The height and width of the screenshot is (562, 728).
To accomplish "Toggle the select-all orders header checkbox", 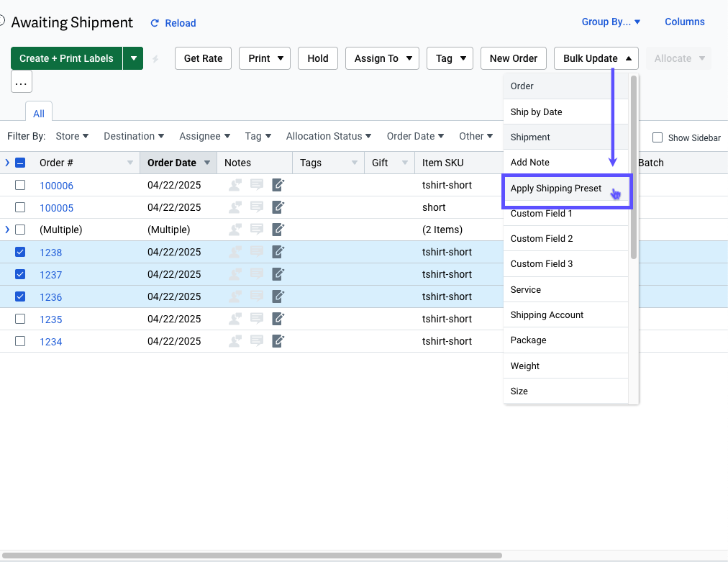I will [x=20, y=163].
